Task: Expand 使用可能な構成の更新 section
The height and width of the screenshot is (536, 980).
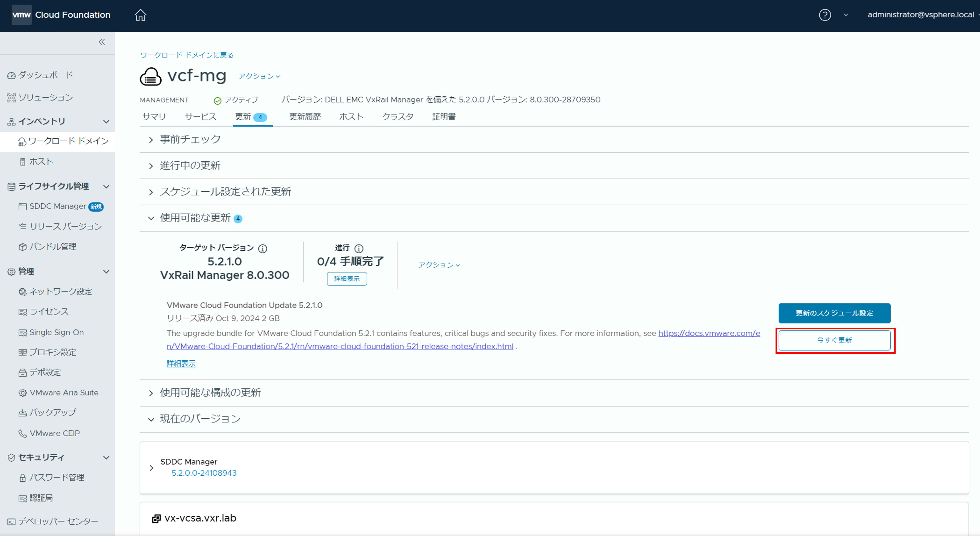Action: [x=151, y=393]
